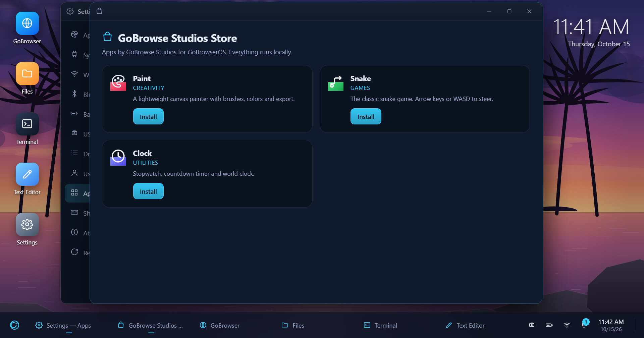Select the camera icon item in Settings sidebar
644x338 pixels.
(77, 134)
